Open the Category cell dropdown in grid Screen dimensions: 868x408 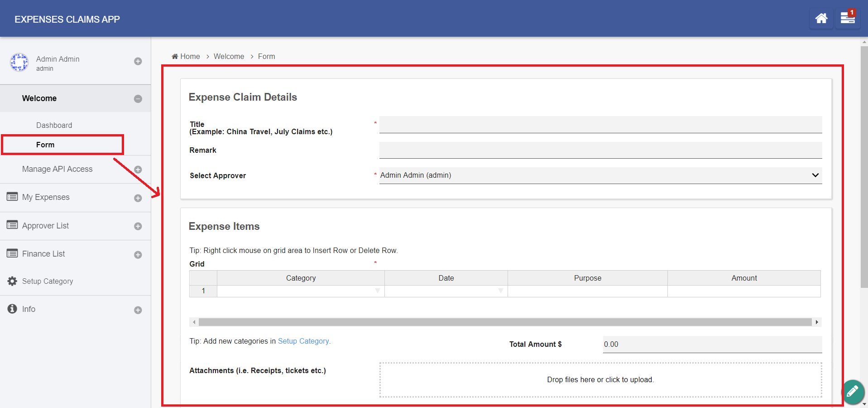377,291
